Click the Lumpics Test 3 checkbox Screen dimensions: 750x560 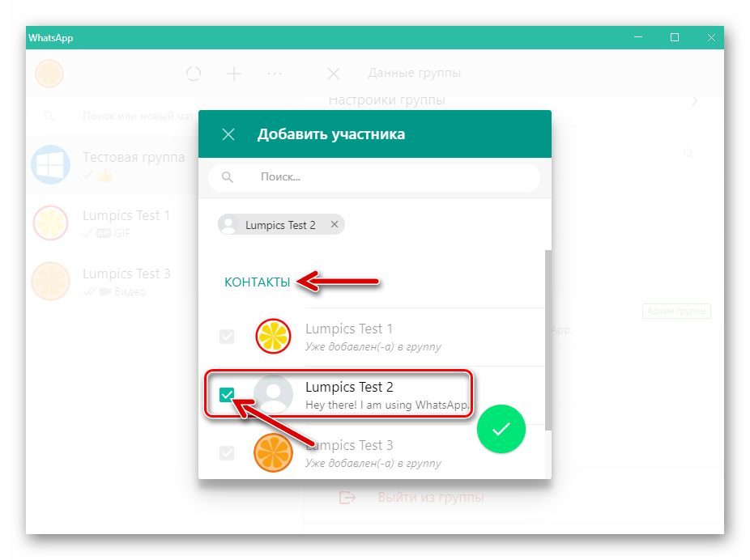coord(227,453)
